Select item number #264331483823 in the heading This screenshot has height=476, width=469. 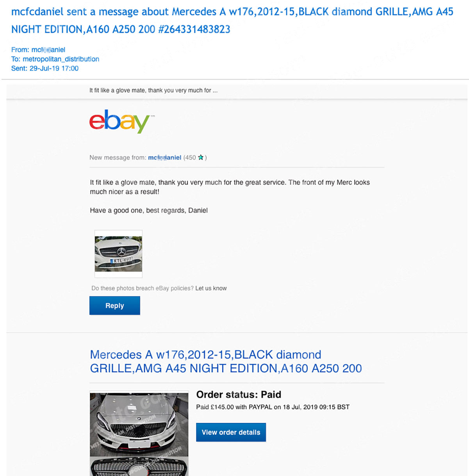click(194, 29)
